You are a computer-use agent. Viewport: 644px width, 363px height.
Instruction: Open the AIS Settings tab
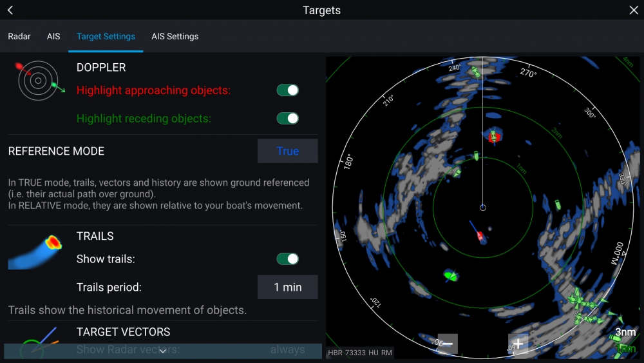tap(175, 36)
